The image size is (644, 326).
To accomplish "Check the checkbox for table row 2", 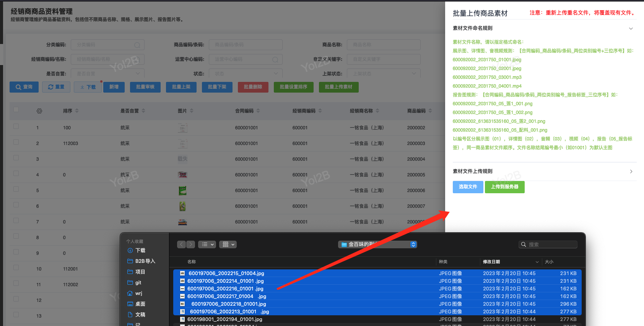I will pyautogui.click(x=16, y=142).
